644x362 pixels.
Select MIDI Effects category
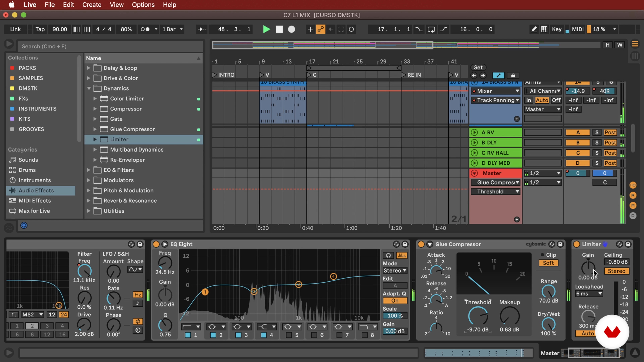coord(40,201)
